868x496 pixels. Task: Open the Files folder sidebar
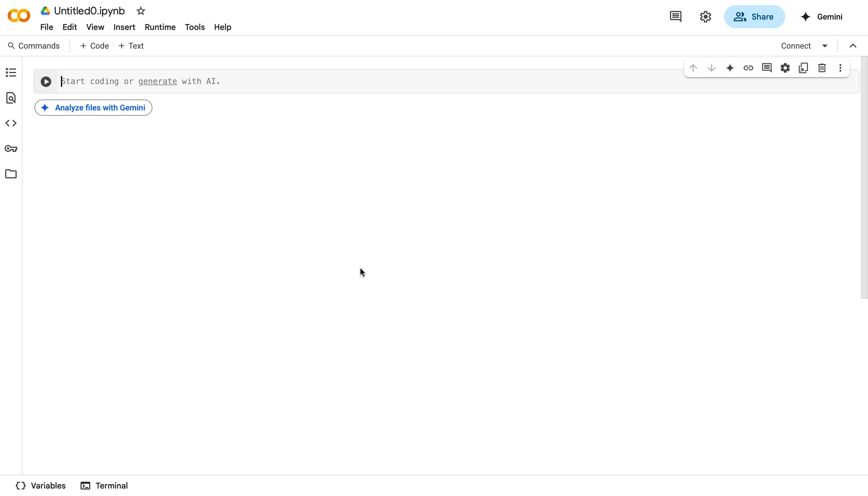tap(11, 174)
